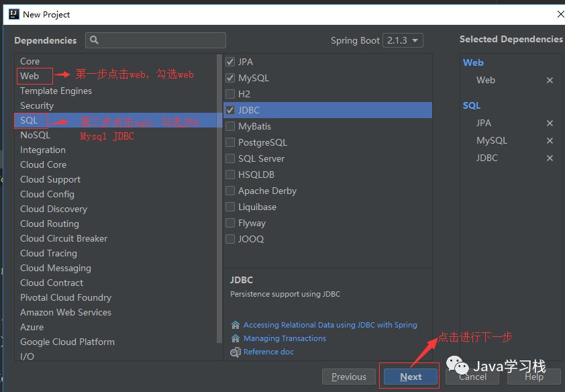The width and height of the screenshot is (565, 392).
Task: Enable the PostgreSQL checkbox
Action: [x=230, y=142]
